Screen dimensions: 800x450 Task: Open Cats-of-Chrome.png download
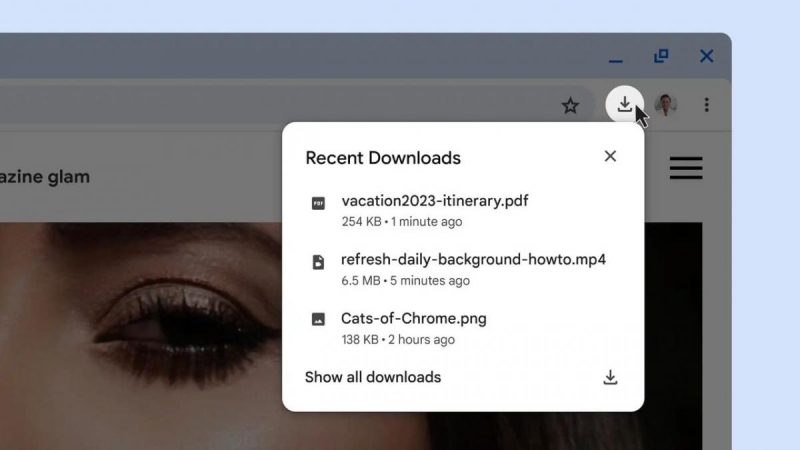coord(414,319)
